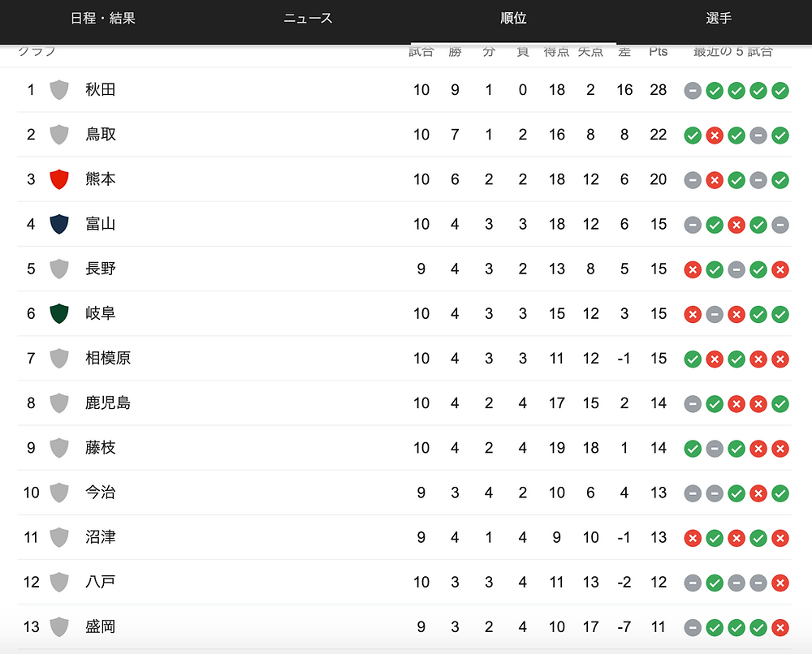Click the Pts column header
The width and height of the screenshot is (812, 654).
659,51
